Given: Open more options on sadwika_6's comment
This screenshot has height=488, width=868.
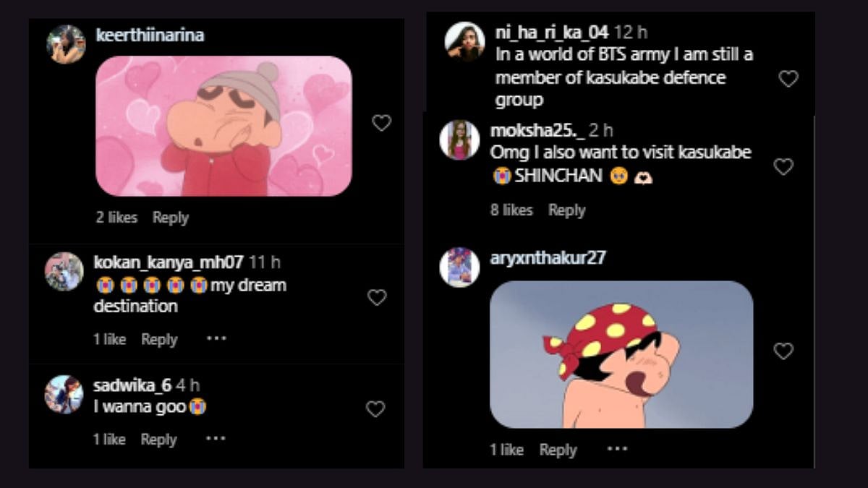Looking at the screenshot, I should coord(216,438).
